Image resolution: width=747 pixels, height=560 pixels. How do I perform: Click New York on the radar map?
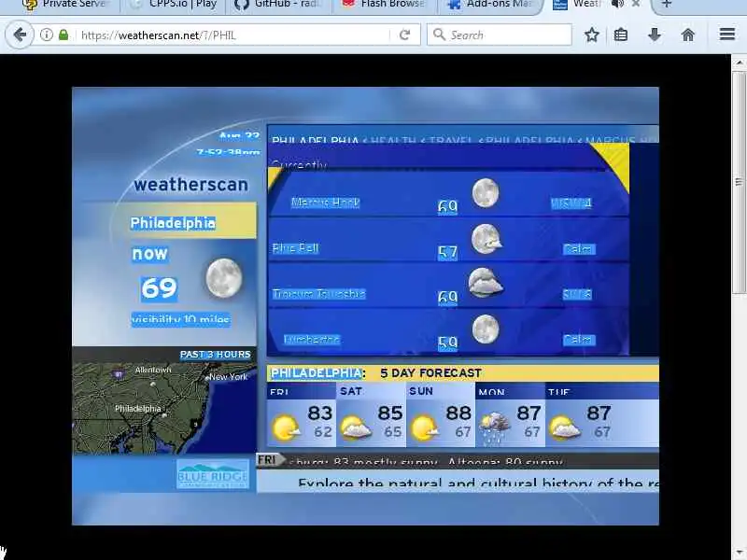pos(229,377)
